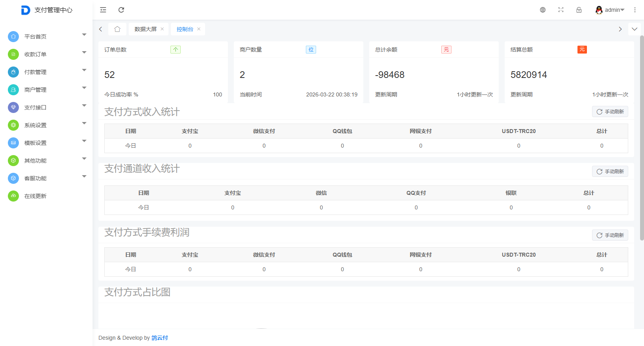
Task: Select the 控制台 tab
Action: [185, 29]
